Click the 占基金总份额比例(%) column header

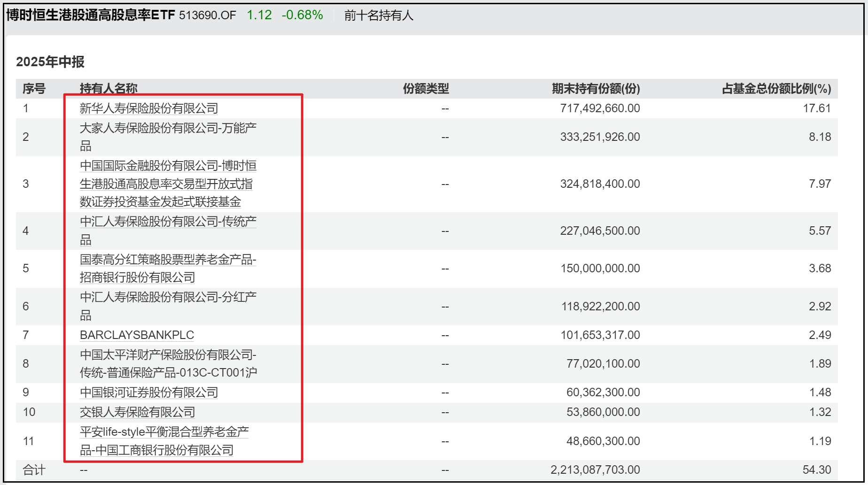click(776, 88)
